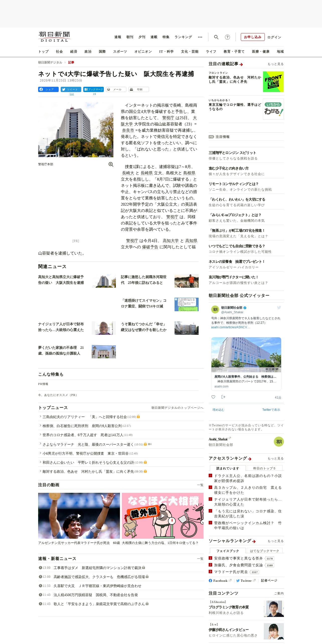Like the embedded tweet heart icon
This screenshot has height=644, width=322.
pyautogui.click(x=213, y=397)
